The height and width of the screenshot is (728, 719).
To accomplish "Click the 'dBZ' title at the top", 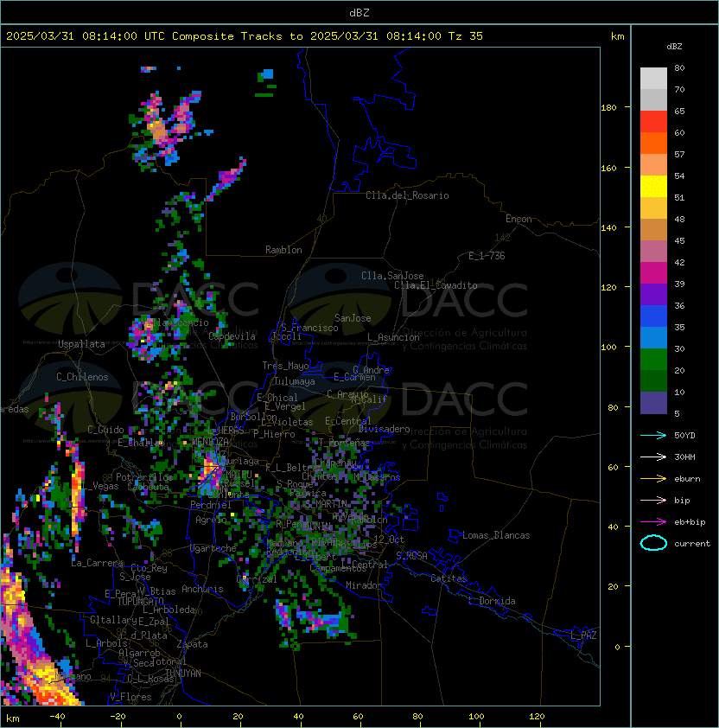I will pyautogui.click(x=359, y=12).
